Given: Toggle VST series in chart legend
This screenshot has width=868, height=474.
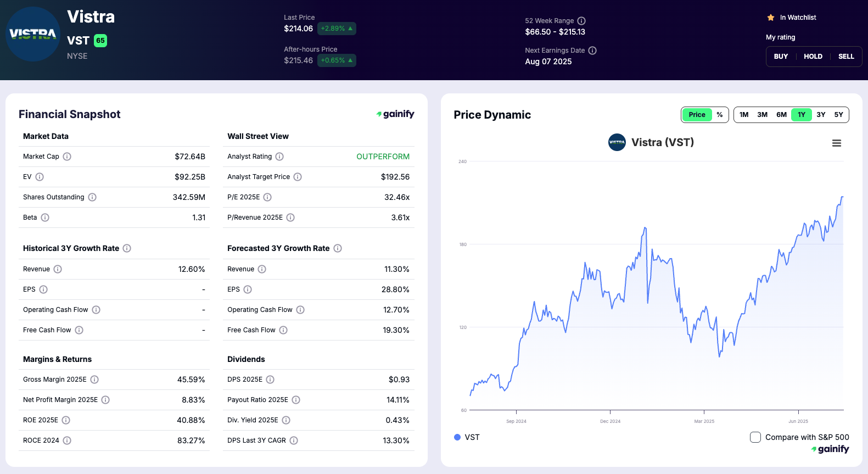Looking at the screenshot, I should pos(467,437).
